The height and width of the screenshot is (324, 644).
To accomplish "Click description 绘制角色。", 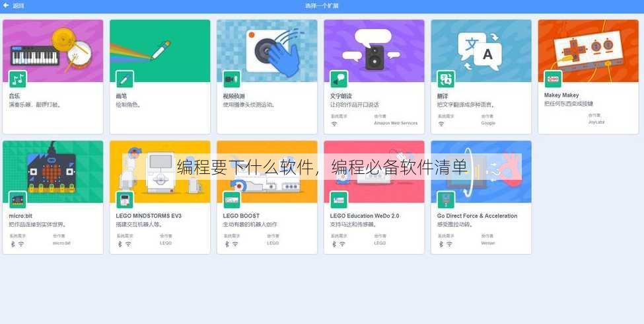I will (x=129, y=105).
